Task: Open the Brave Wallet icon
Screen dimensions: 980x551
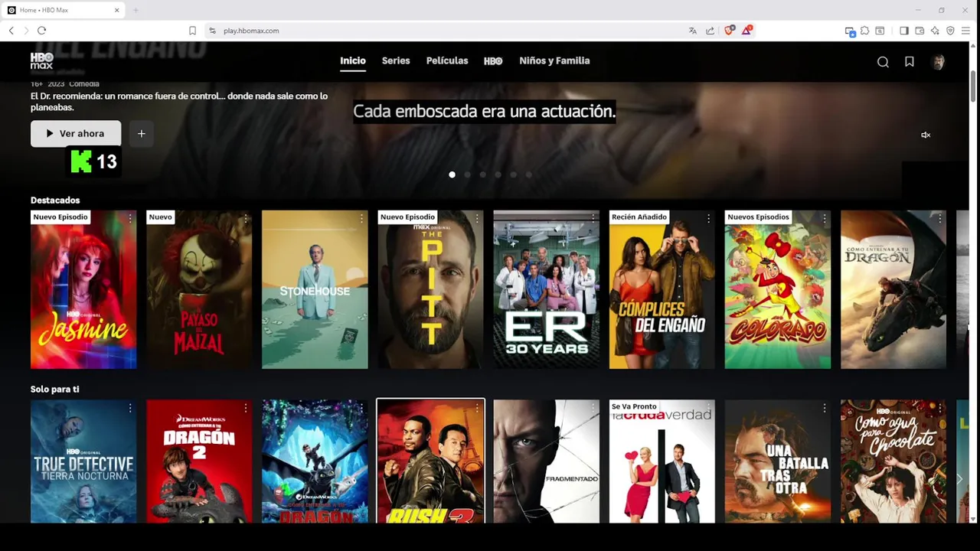Action: point(920,31)
